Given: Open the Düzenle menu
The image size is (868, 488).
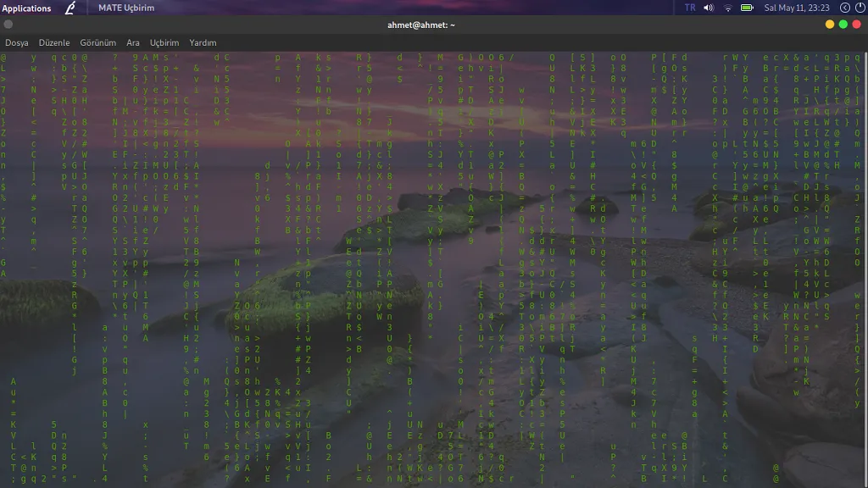Looking at the screenshot, I should pos(54,42).
